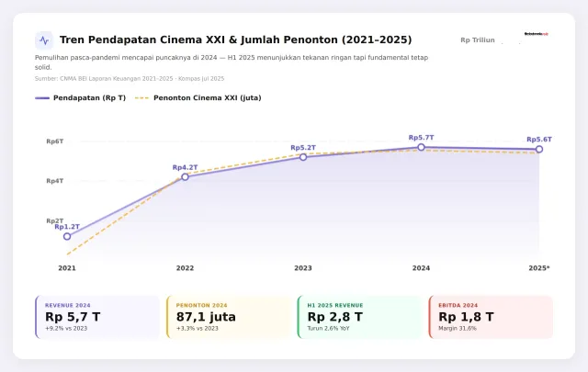This screenshot has width=588, height=372.
Task: Click the 2023 x-axis label
Action: point(303,268)
